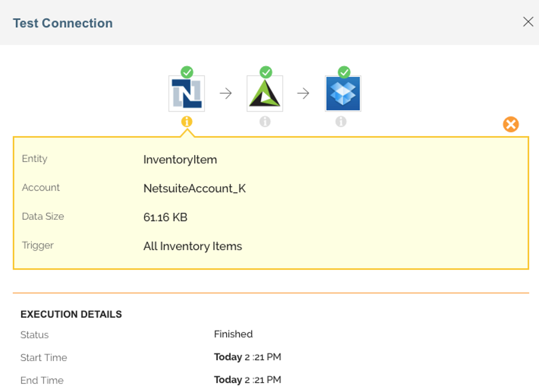Click the 61.16 KB data size value
The width and height of the screenshot is (539, 392).
point(165,217)
